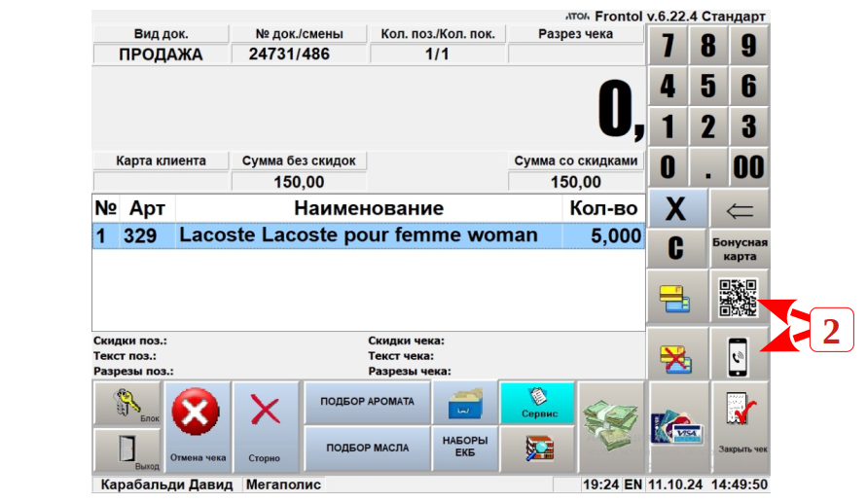
Task: Click cashier name Карабальди Давид
Action: [166, 485]
